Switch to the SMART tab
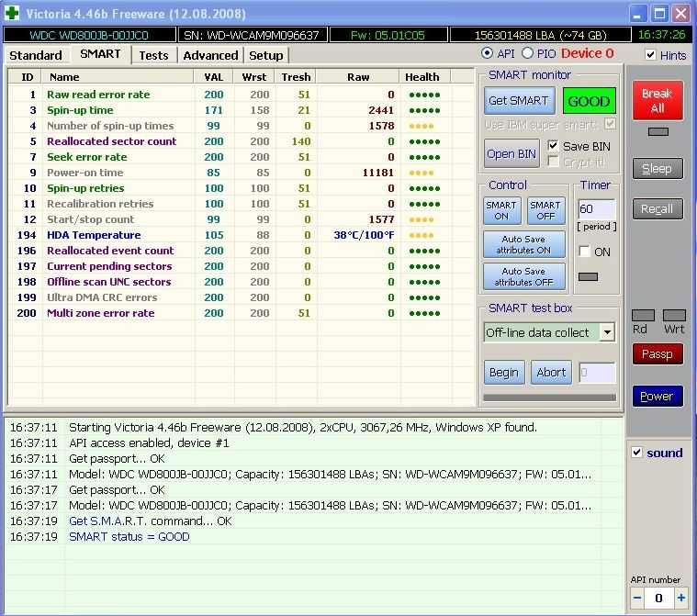Viewport: 697px width, 616px height. [x=100, y=54]
